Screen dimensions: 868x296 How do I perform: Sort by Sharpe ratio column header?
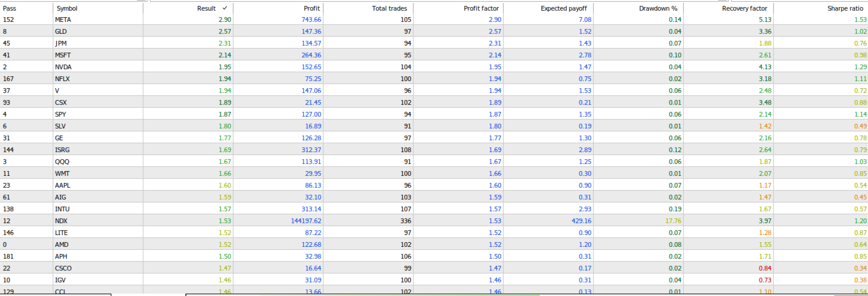(x=821, y=8)
